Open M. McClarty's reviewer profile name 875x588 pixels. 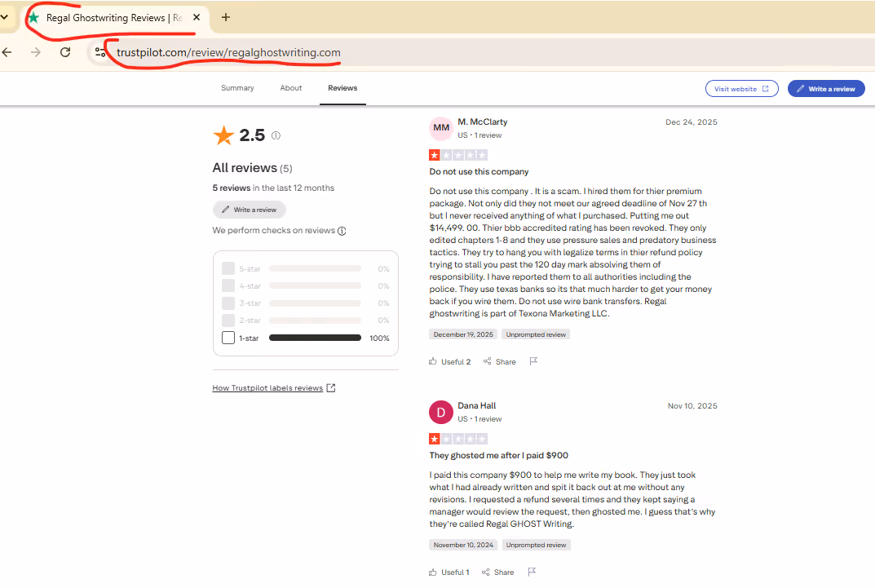pyautogui.click(x=483, y=122)
